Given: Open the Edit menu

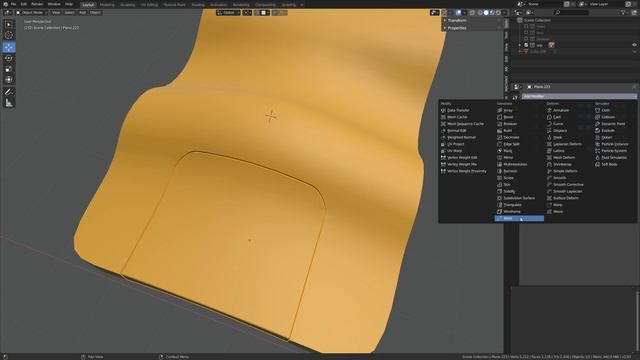Looking at the screenshot, I should point(24,4).
